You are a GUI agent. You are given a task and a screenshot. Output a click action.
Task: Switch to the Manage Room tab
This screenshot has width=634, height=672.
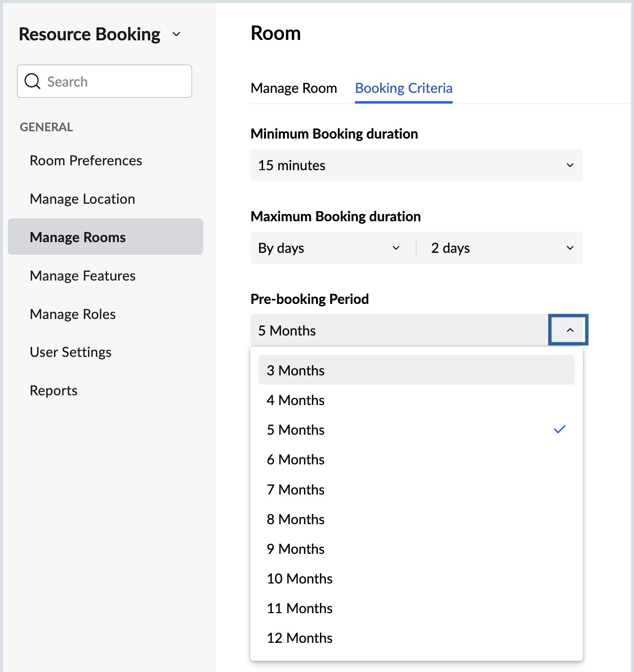pos(294,88)
